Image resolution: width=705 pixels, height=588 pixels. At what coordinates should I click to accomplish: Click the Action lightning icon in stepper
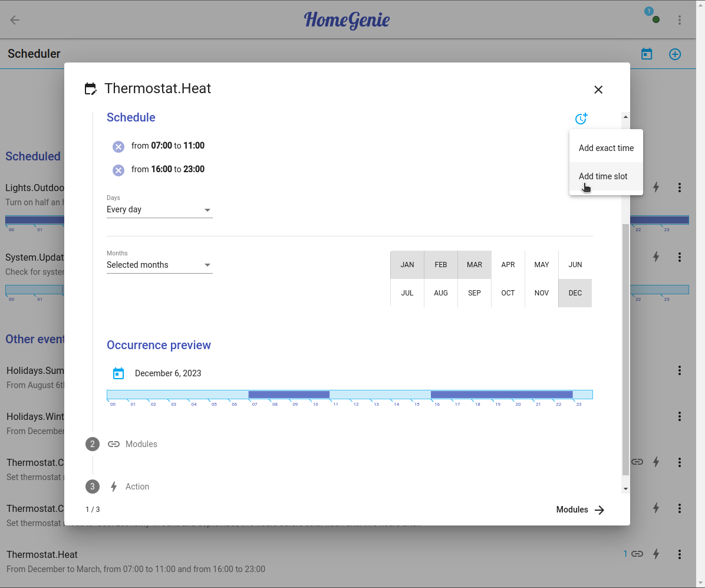[x=114, y=487]
